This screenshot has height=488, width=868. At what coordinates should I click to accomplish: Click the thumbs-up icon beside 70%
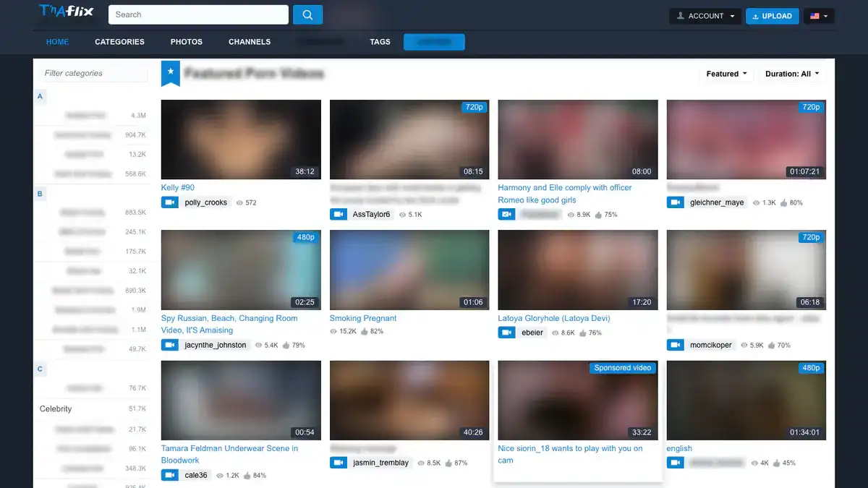pos(772,345)
